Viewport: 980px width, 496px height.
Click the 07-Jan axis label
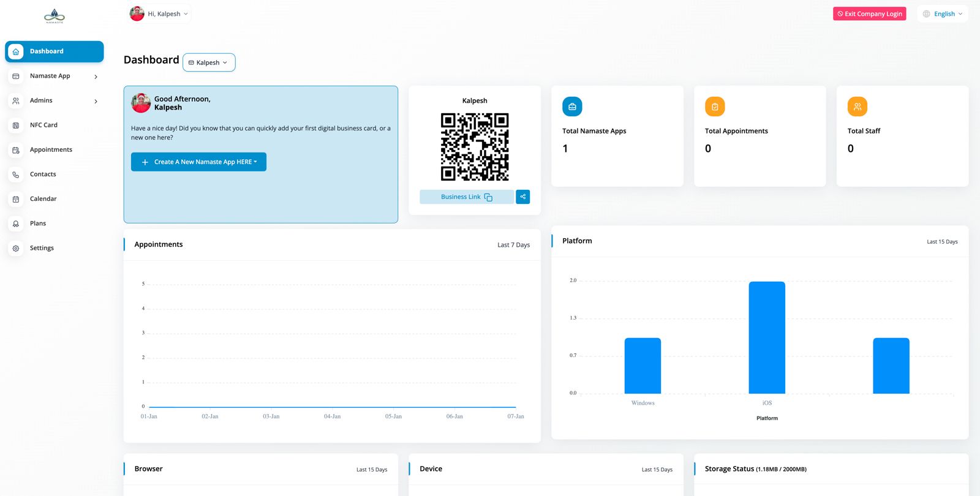516,416
